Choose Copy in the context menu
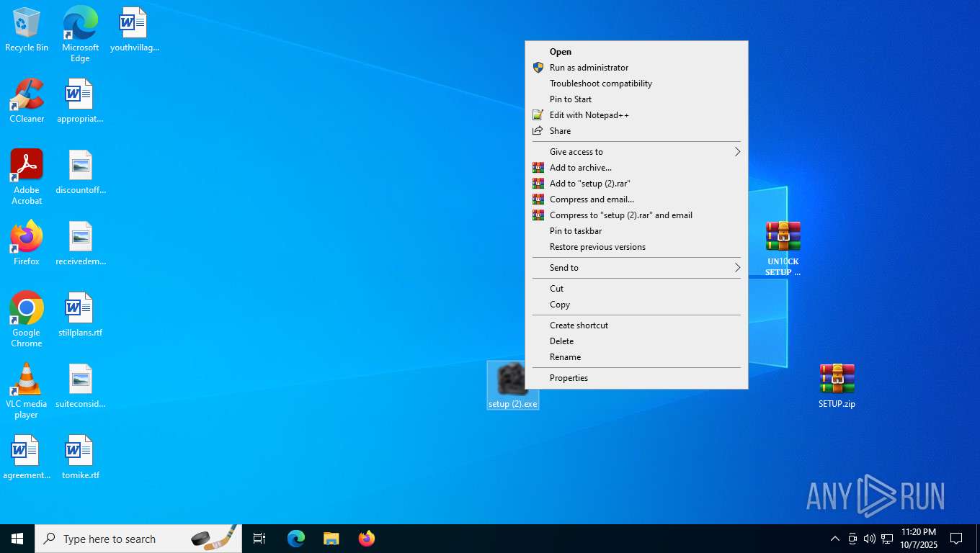Viewport: 980px width, 553px height. (636, 305)
